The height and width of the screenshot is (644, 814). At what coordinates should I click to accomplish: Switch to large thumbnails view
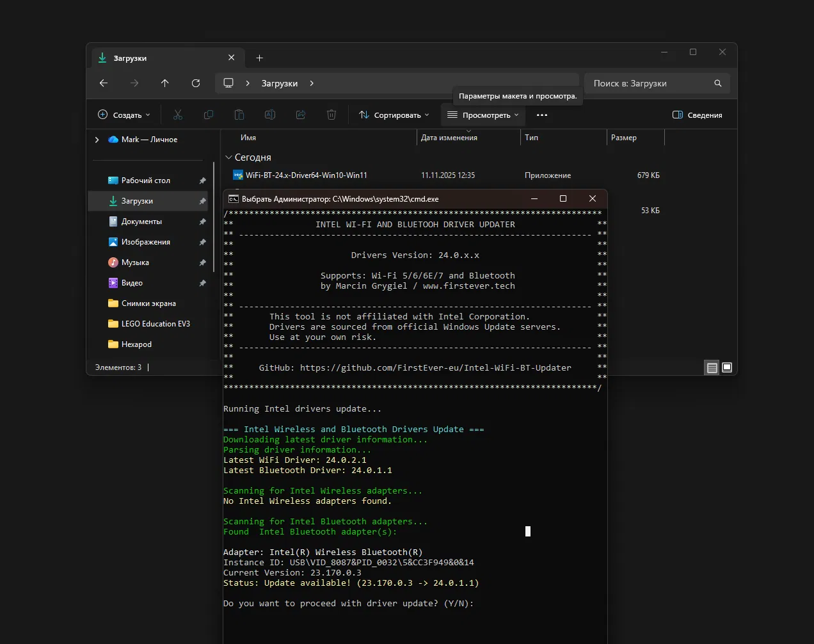pos(727,367)
